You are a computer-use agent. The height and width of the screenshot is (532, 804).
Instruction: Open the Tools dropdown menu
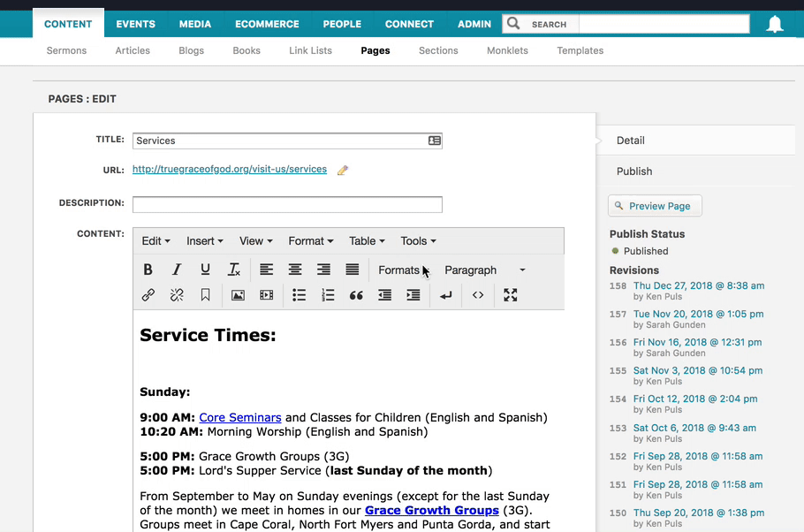coord(418,241)
